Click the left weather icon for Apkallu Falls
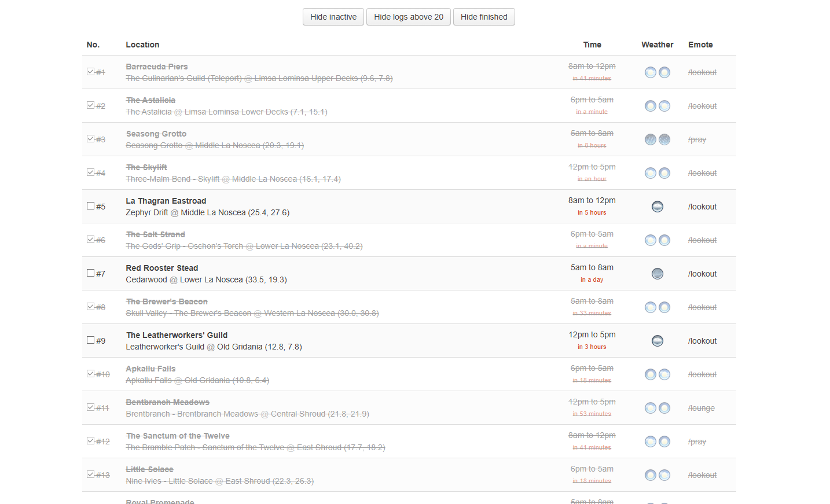The height and width of the screenshot is (504, 830). (651, 374)
